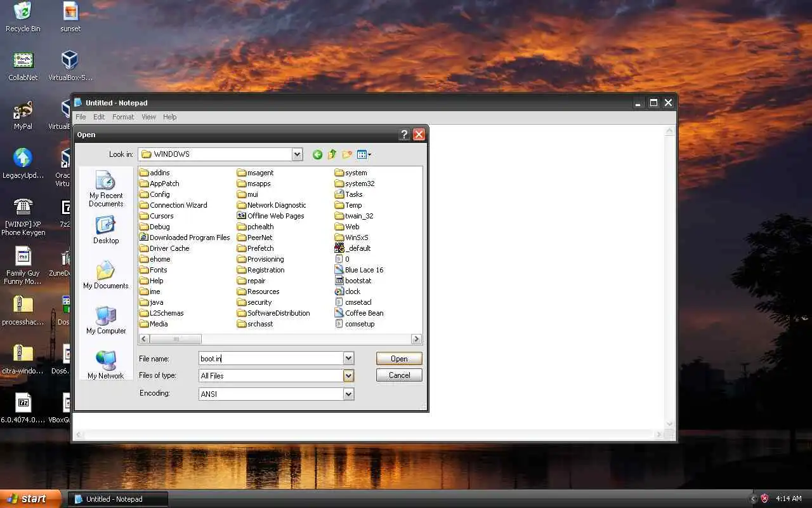Select the Blue Lace 16 bitmap file
812x508 pixels.
(x=359, y=270)
